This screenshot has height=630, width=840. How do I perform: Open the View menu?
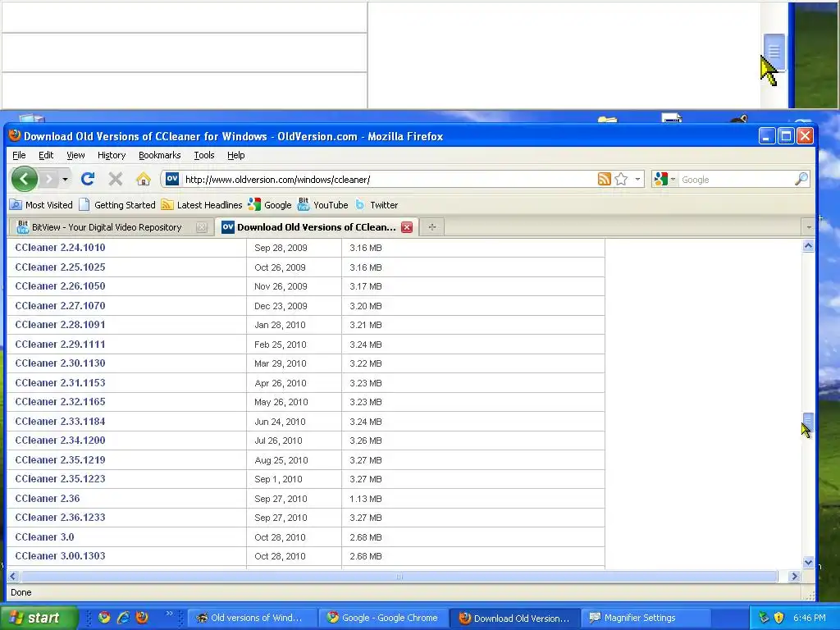click(x=75, y=155)
